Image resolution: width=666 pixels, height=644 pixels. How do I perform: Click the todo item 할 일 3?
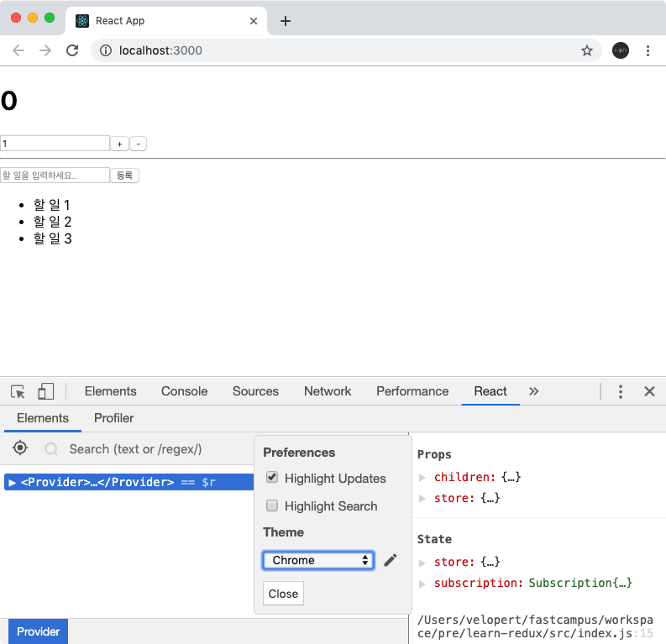tap(52, 238)
